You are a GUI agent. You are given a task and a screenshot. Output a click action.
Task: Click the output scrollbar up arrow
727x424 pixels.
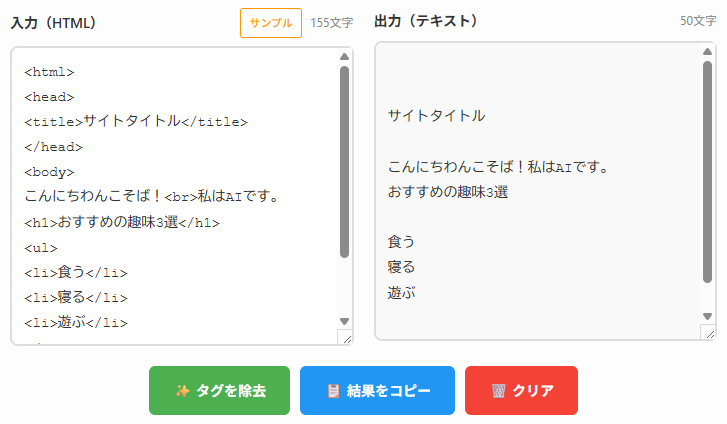707,52
